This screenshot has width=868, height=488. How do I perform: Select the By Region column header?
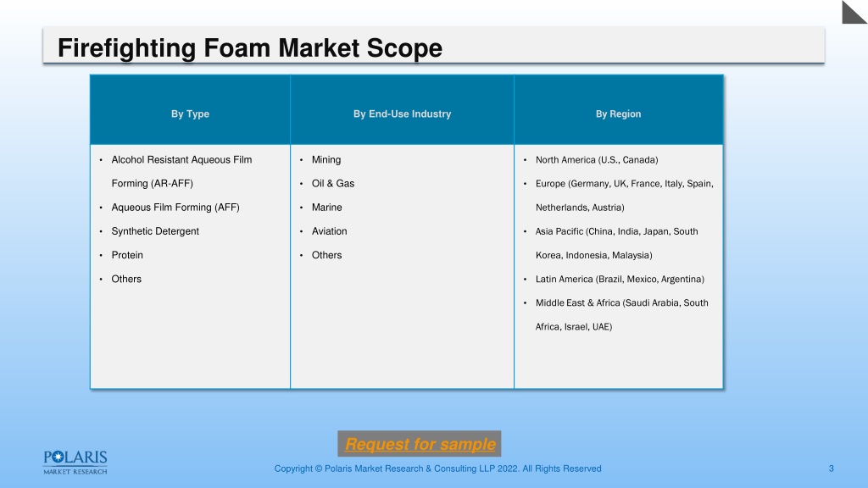(618, 114)
